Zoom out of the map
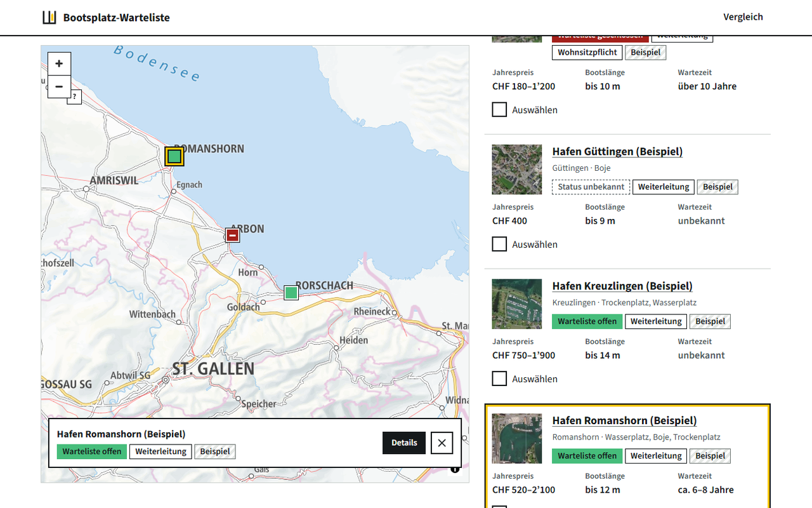 click(x=59, y=86)
